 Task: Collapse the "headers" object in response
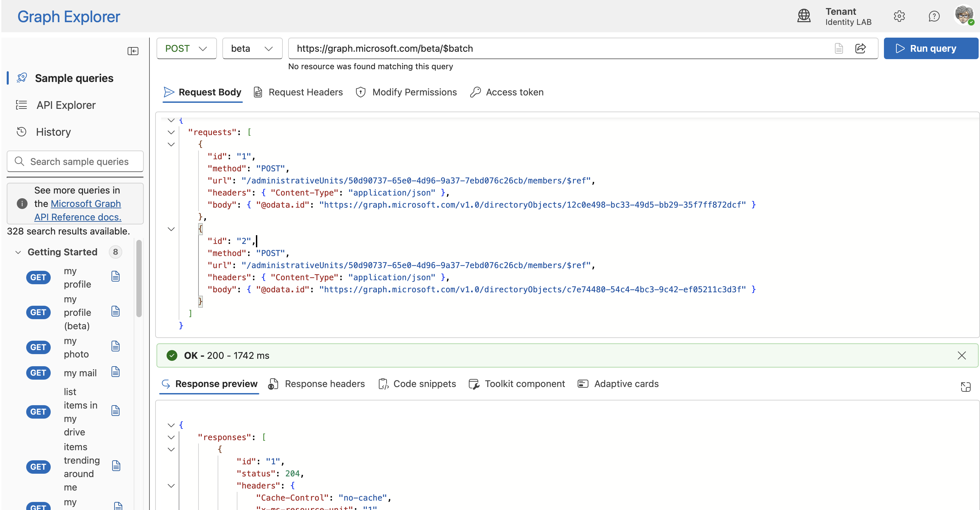pyautogui.click(x=171, y=485)
